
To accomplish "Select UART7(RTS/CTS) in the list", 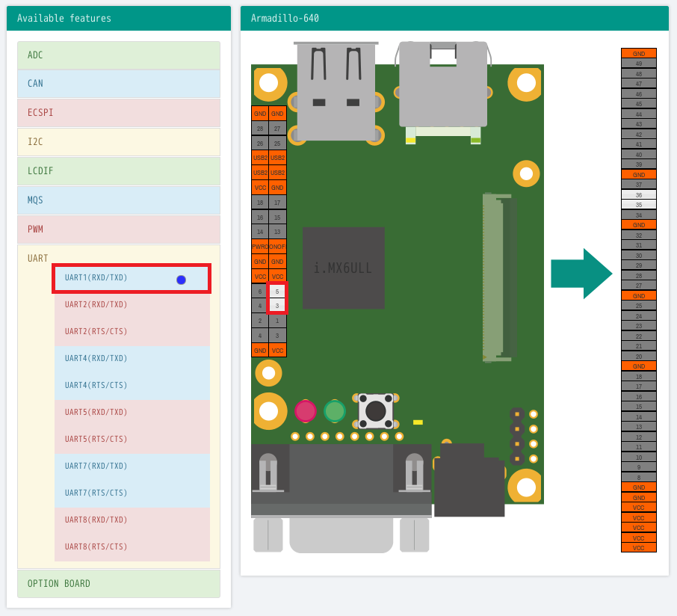I will coord(96,493).
